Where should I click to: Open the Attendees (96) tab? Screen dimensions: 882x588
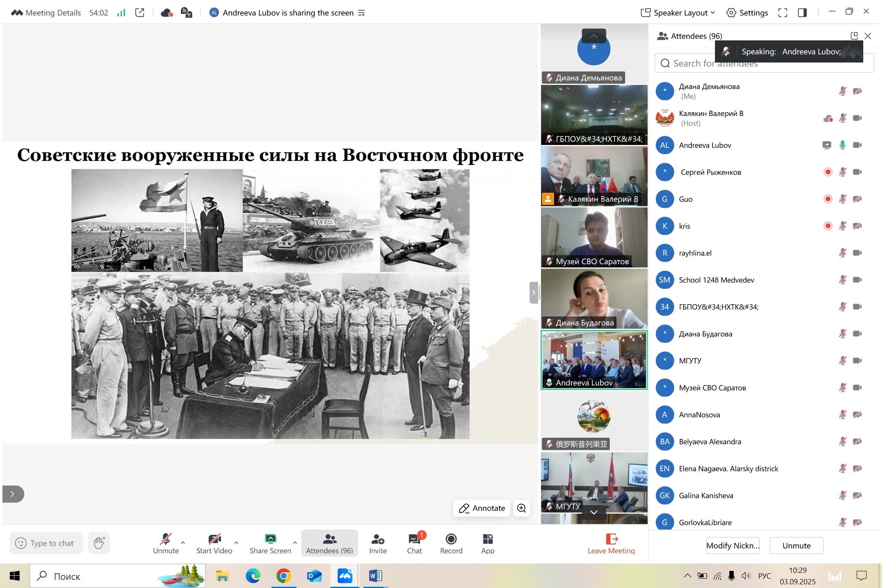pos(329,543)
